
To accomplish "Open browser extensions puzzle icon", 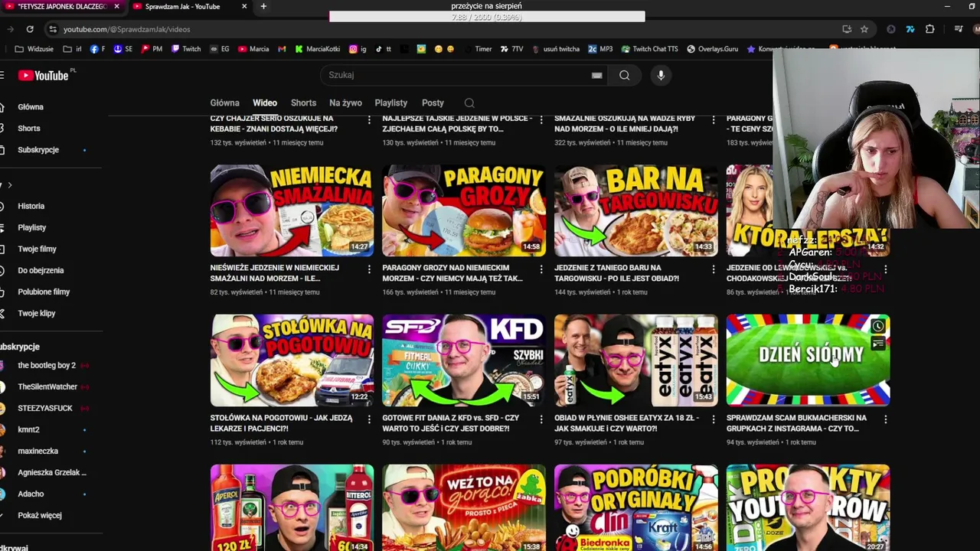I will pyautogui.click(x=929, y=29).
